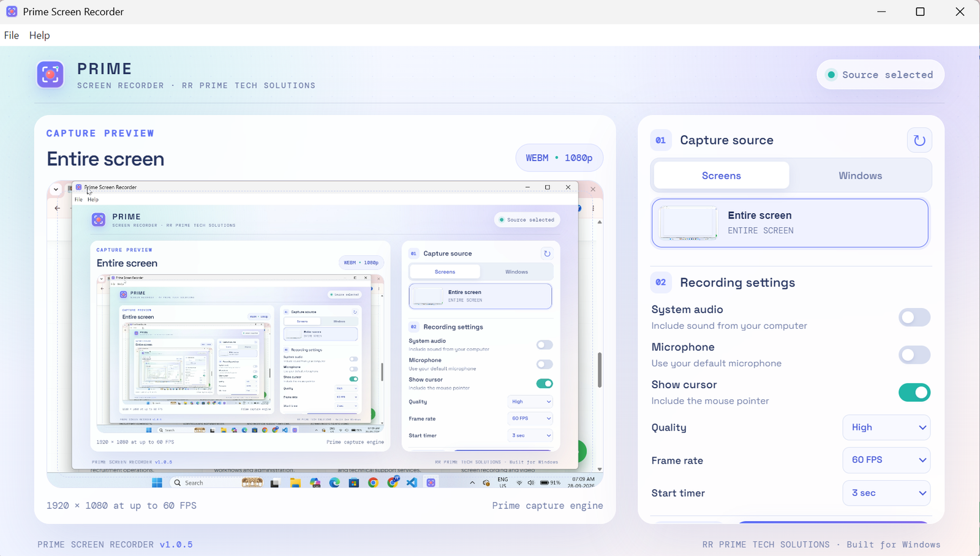The height and width of the screenshot is (556, 980).
Task: Click the 'SCREEN RECORDER · RR PRIME TECH SOLUTIONS' subtitle
Action: tap(196, 86)
